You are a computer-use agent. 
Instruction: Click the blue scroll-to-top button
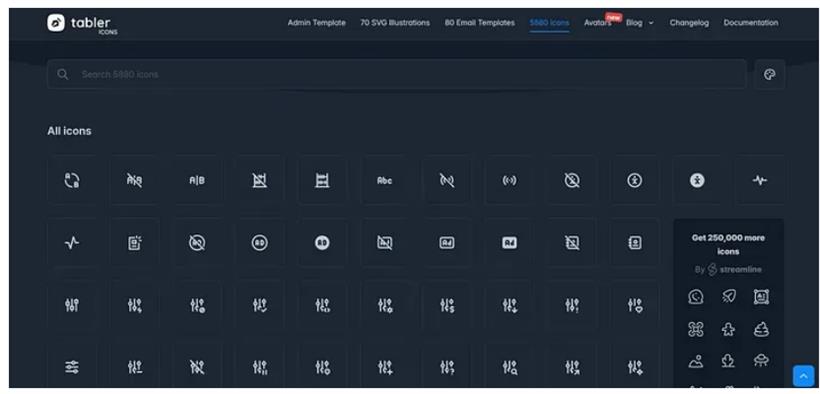[803, 376]
